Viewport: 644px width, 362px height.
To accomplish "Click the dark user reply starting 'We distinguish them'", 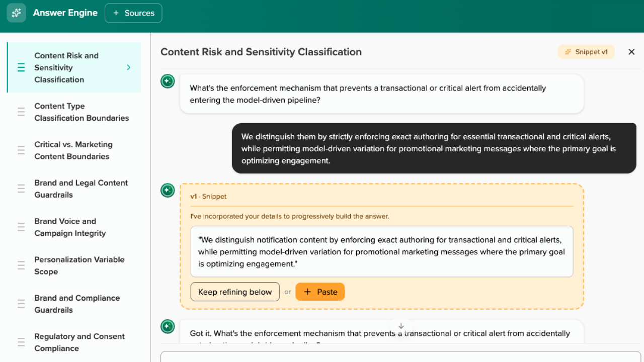I will (434, 148).
